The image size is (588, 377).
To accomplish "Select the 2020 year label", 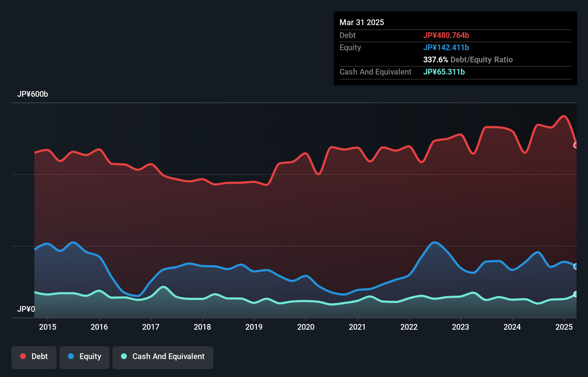I will pyautogui.click(x=306, y=327).
